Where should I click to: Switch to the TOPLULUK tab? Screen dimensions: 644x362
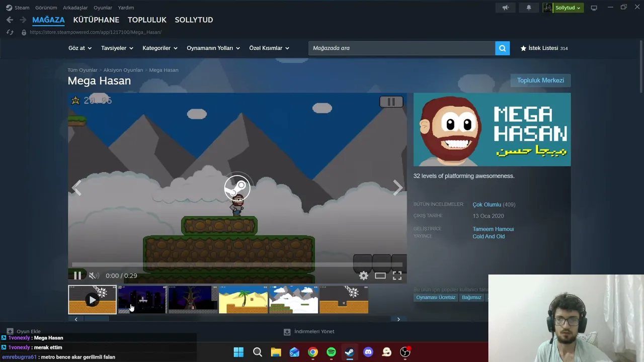pyautogui.click(x=147, y=20)
